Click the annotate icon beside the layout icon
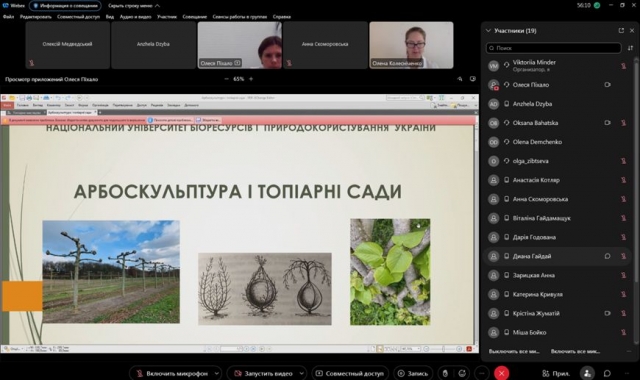 point(460,79)
